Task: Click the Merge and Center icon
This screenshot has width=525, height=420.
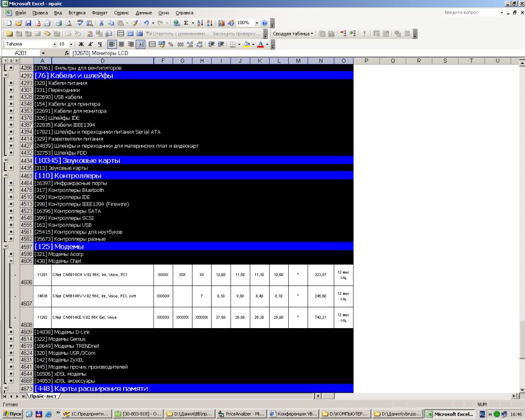Action: click(140, 44)
